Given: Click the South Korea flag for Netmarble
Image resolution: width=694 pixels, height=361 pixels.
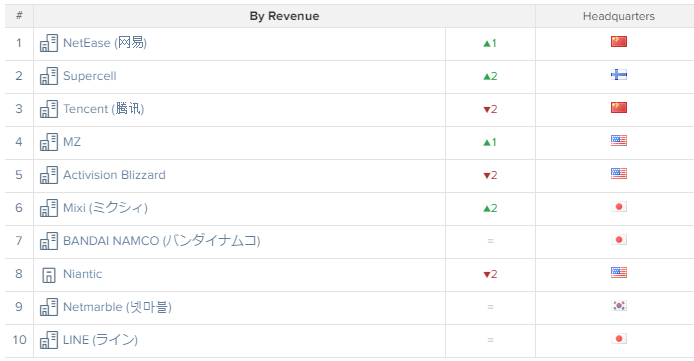Looking at the screenshot, I should [x=619, y=306].
